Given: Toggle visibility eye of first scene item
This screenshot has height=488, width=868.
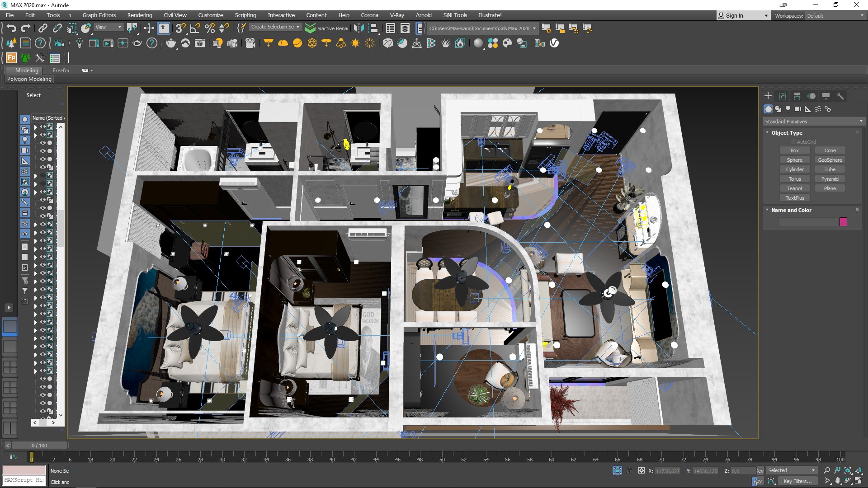Looking at the screenshot, I should click(43, 127).
